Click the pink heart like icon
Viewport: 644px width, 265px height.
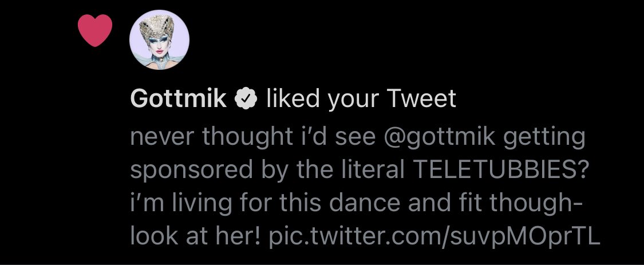click(x=95, y=30)
